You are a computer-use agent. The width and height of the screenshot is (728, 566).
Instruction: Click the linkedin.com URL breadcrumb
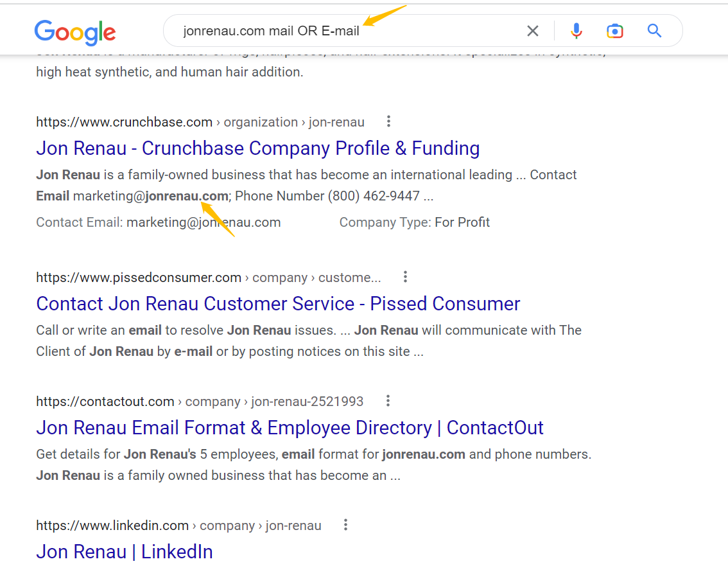(178, 526)
